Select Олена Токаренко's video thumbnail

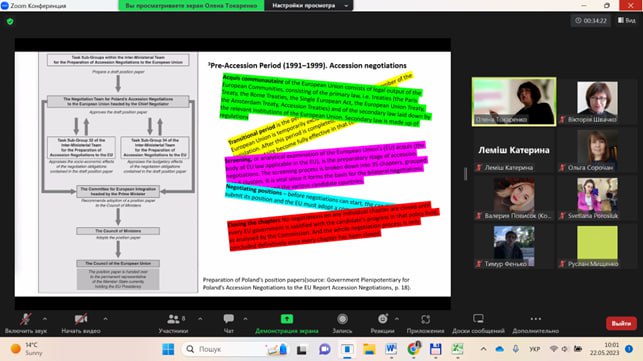[x=514, y=101]
